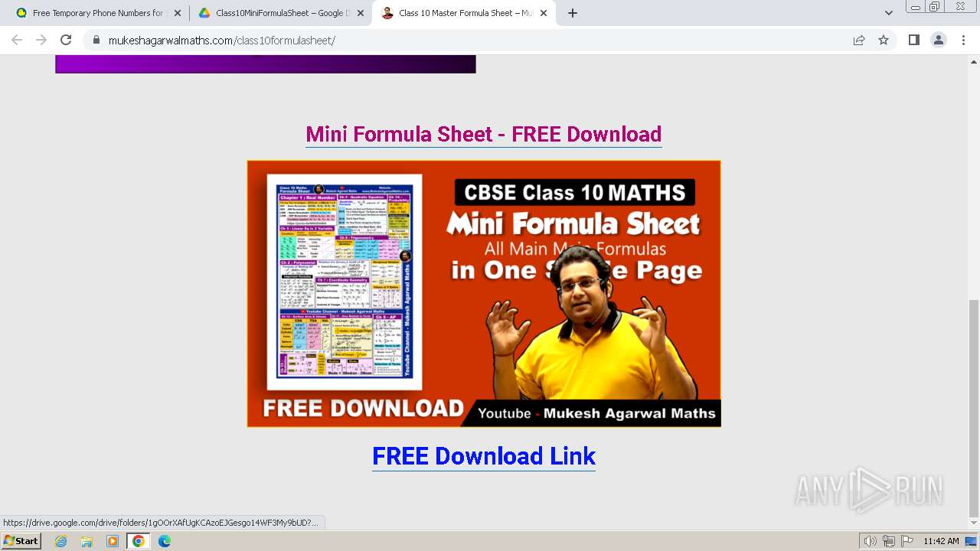Click the FREE Download Link

coord(483,456)
